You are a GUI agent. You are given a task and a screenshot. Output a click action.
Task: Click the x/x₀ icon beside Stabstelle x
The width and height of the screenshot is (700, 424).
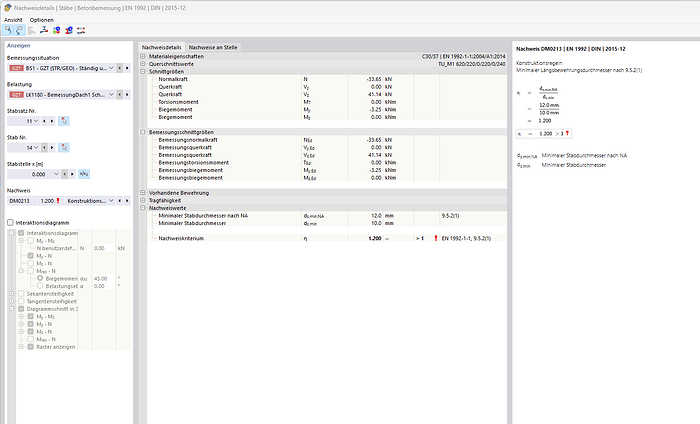pos(83,173)
